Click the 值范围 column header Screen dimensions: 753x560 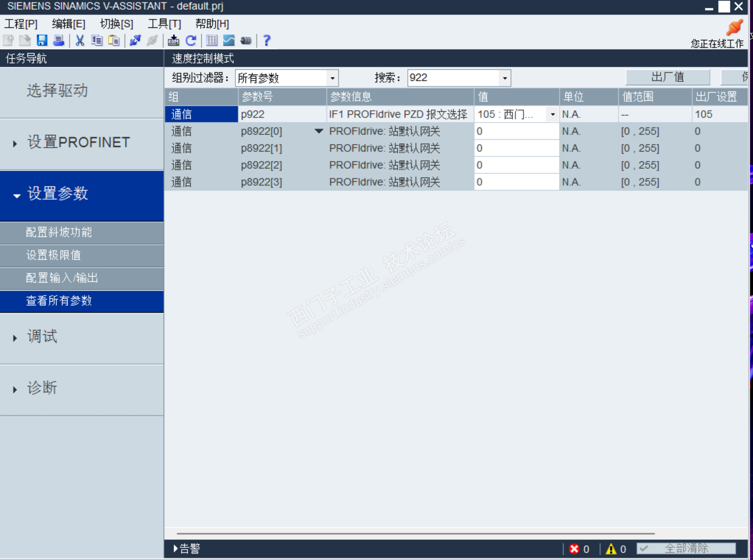(655, 97)
